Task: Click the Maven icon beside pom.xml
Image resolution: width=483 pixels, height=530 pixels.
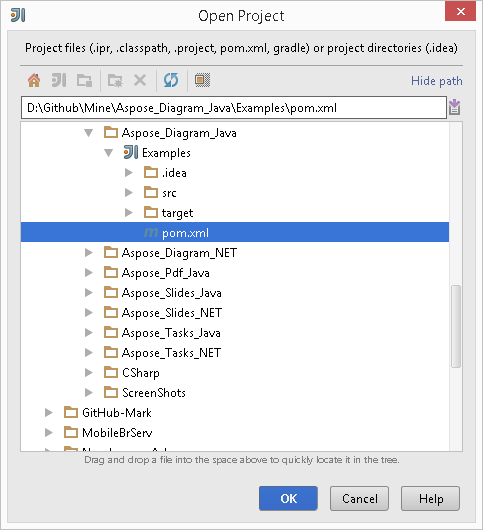Action: click(x=151, y=233)
